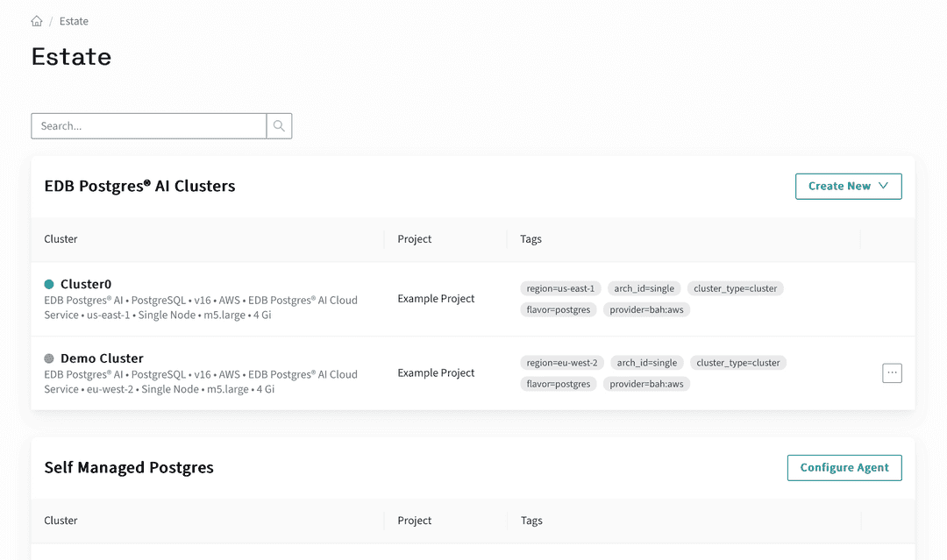Click Demo Cluster's provider=bah:aws tag
This screenshot has width=947, height=560.
pos(646,384)
